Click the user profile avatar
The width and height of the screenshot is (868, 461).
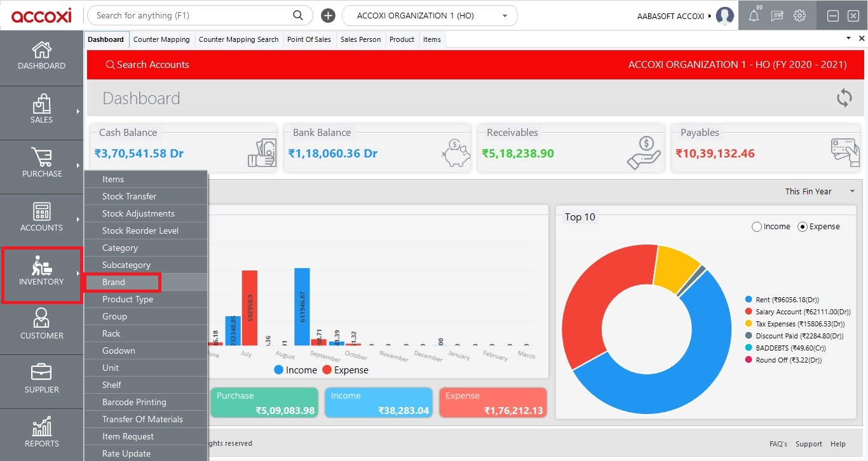pyautogui.click(x=724, y=16)
